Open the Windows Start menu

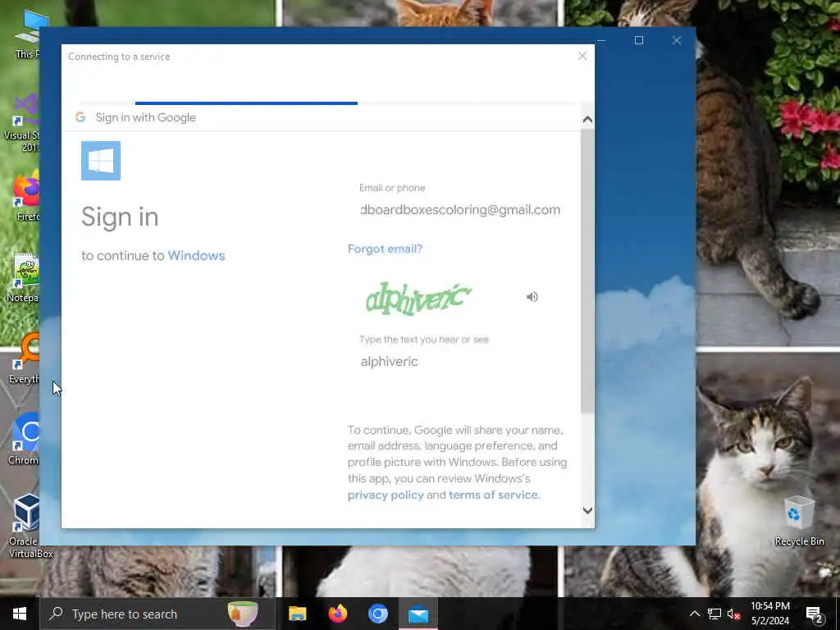[20, 614]
